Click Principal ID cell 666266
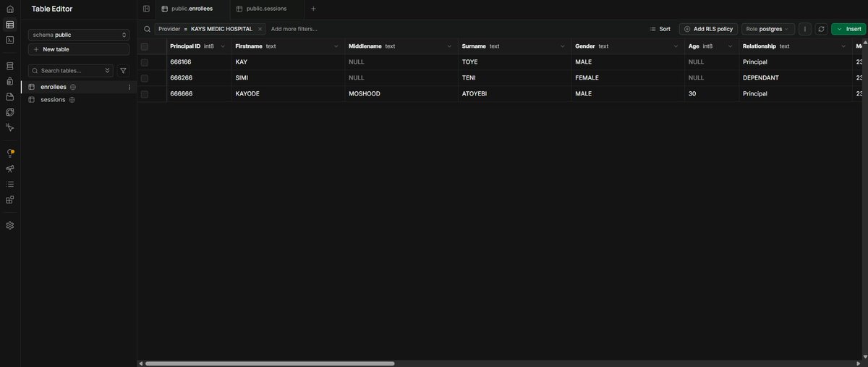Image resolution: width=868 pixels, height=367 pixels. [199, 78]
